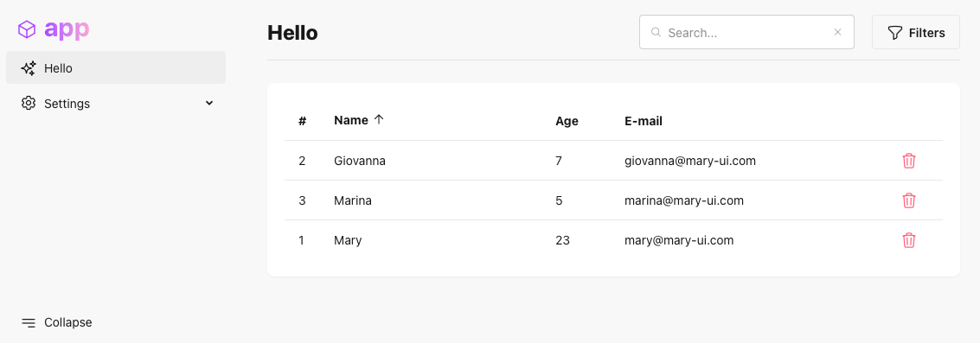
Task: Select the giovanna@mary-ui.com table row
Action: (x=613, y=161)
